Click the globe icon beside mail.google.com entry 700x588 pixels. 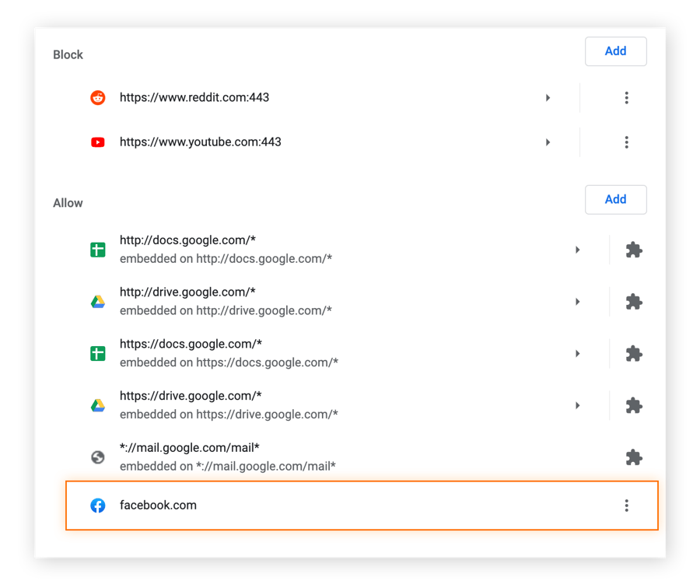pyautogui.click(x=98, y=457)
